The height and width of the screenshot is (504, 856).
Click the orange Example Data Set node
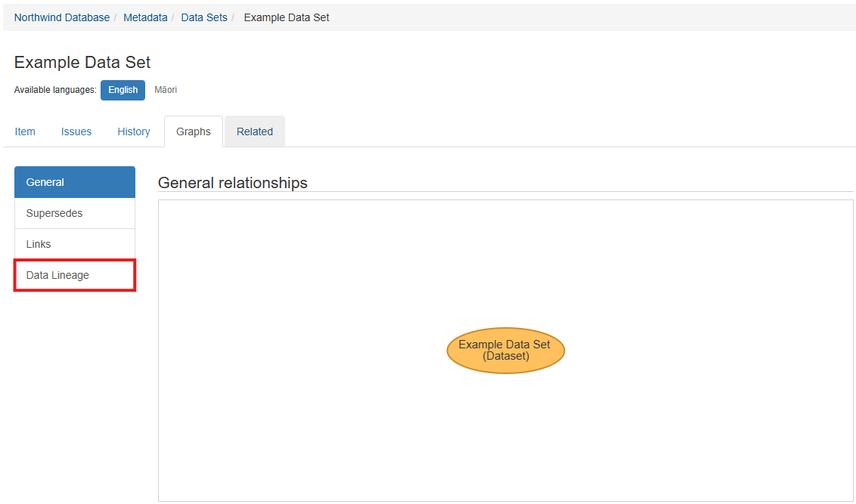point(505,351)
